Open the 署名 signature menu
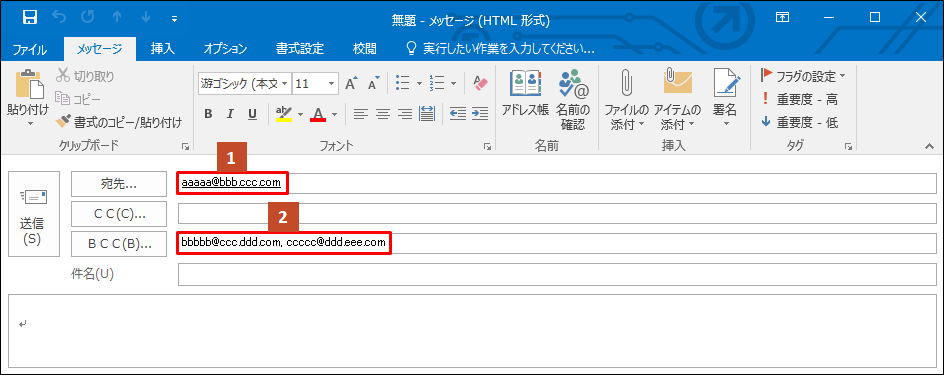The height and width of the screenshot is (375, 944). [x=725, y=98]
